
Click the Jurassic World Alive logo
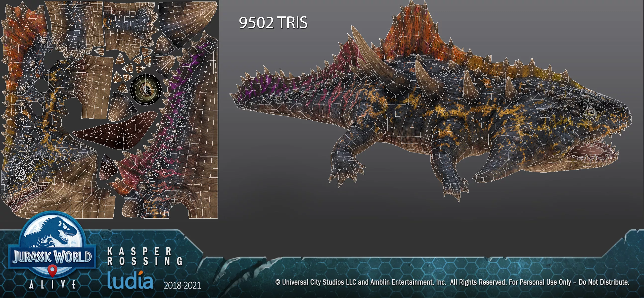pos(52,256)
